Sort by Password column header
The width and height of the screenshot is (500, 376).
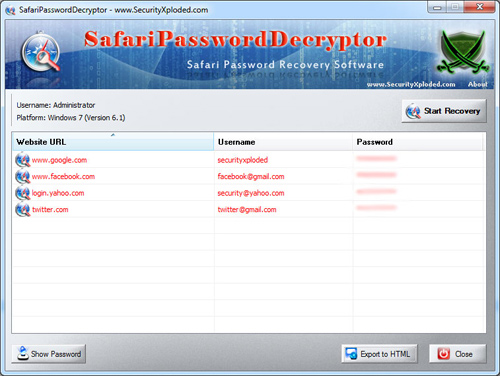click(x=417, y=142)
